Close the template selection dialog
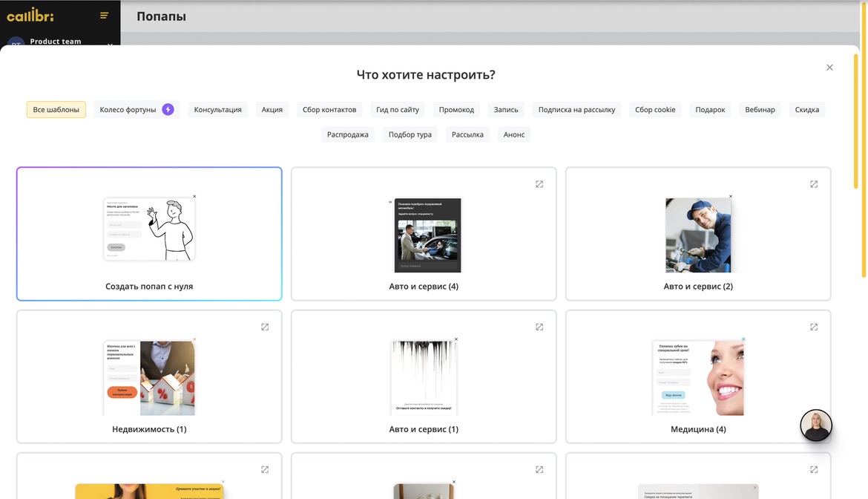868x499 pixels. [829, 68]
